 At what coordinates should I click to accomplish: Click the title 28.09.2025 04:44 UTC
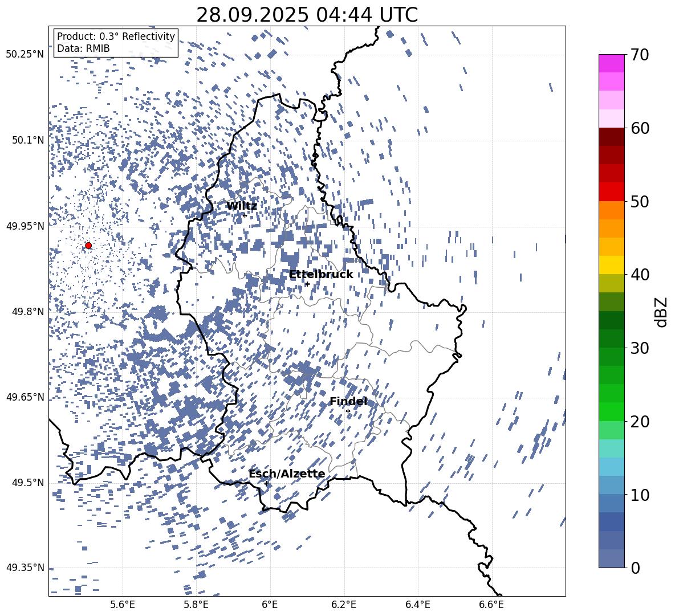[307, 15]
